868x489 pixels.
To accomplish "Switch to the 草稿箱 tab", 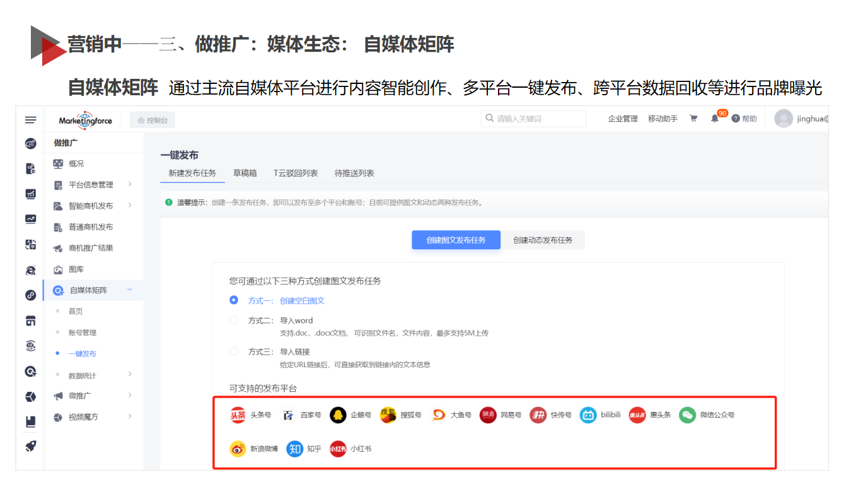I will tap(245, 174).
